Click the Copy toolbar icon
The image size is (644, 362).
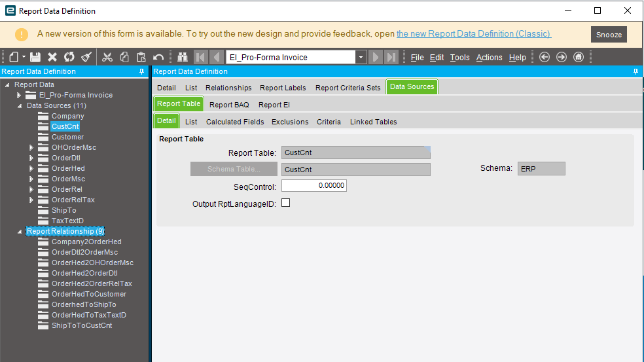click(x=124, y=57)
